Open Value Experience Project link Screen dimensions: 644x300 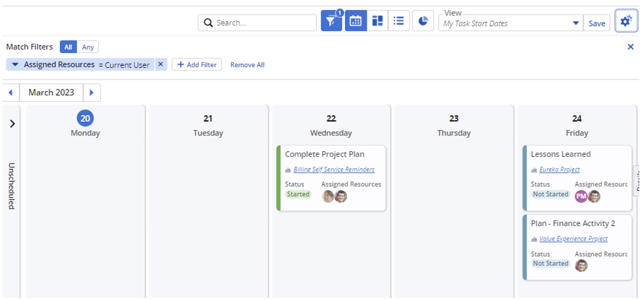pyautogui.click(x=573, y=238)
